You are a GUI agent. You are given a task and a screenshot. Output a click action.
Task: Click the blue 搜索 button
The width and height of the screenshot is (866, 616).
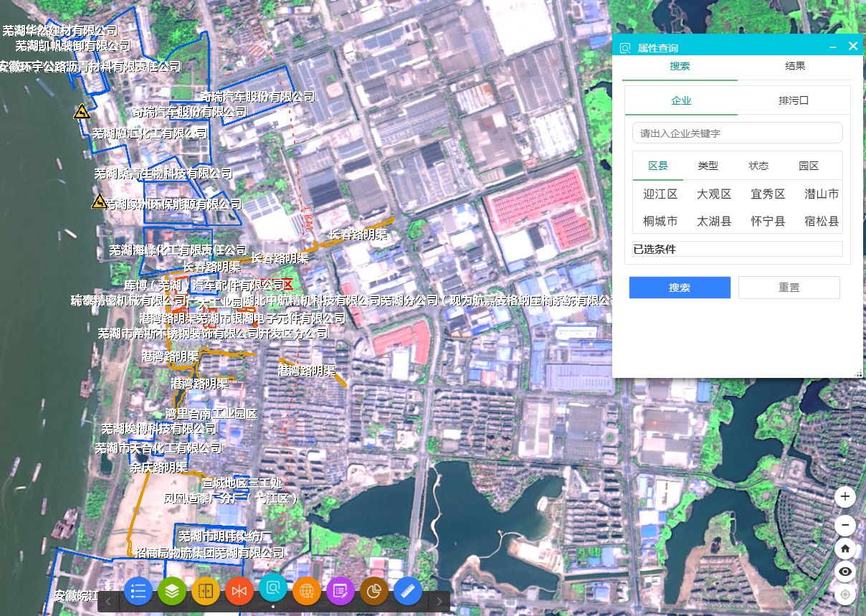[x=680, y=288]
